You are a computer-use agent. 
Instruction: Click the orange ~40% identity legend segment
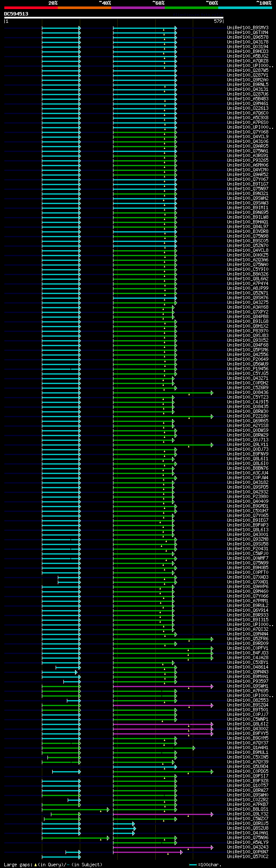pyautogui.click(x=85, y=7)
